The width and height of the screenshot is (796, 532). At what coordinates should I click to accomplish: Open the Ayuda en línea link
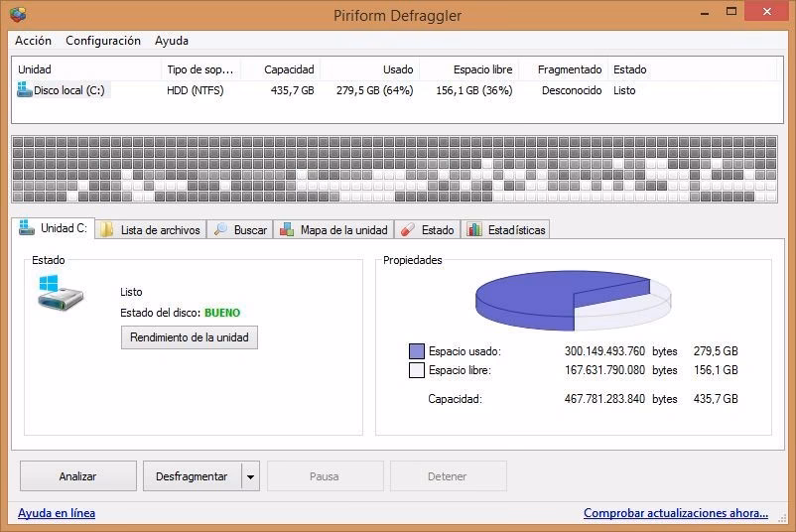coord(57,513)
